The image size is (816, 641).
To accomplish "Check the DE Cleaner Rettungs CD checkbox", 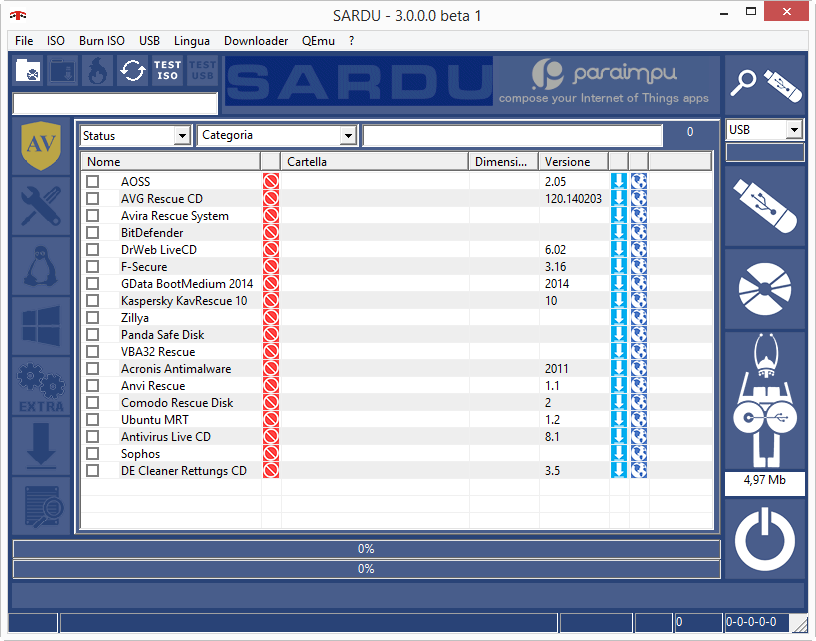I will [x=93, y=471].
